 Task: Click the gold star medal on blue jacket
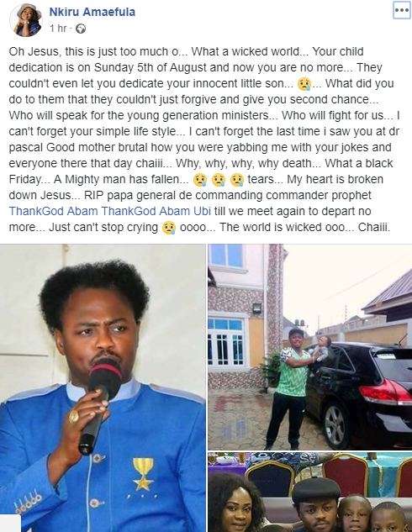[143, 474]
